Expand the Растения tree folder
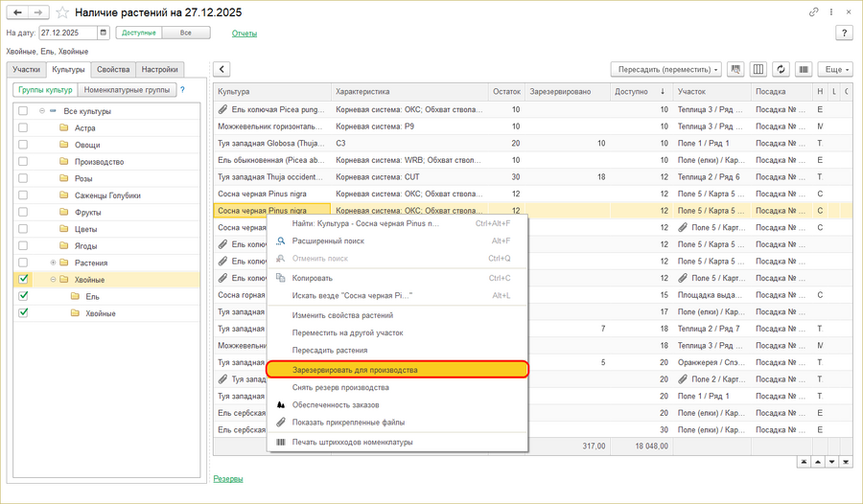Viewport: 863px width, 504px height. 54,263
